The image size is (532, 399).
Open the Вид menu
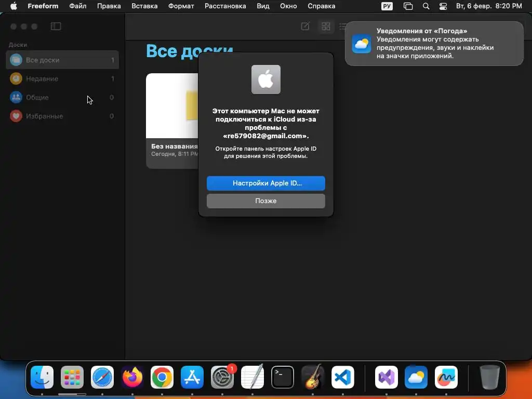point(263,6)
